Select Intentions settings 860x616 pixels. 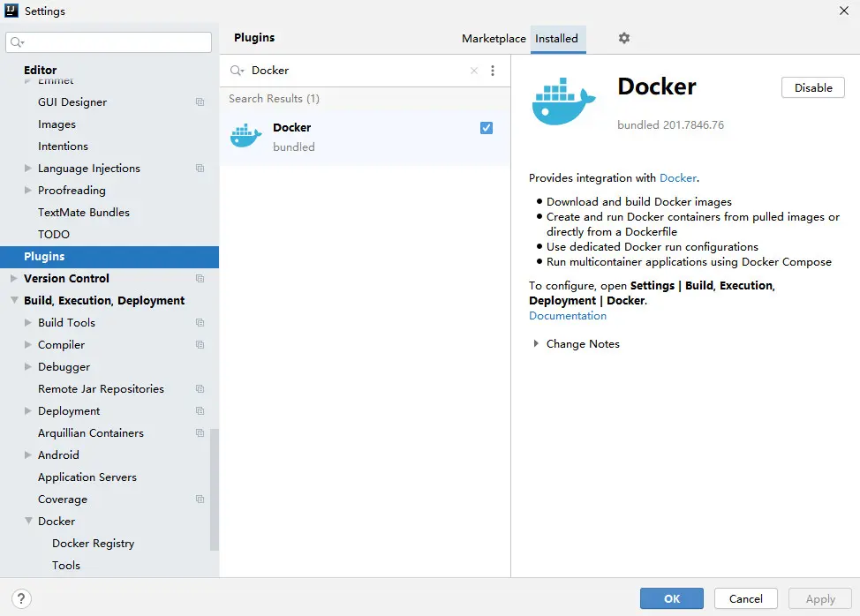(63, 146)
